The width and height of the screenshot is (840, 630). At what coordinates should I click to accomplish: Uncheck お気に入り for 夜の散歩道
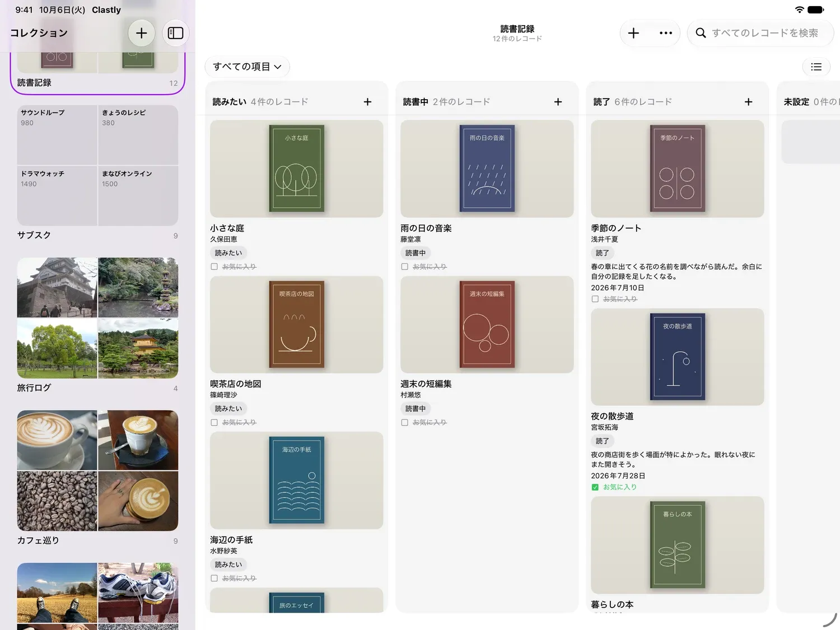point(595,487)
